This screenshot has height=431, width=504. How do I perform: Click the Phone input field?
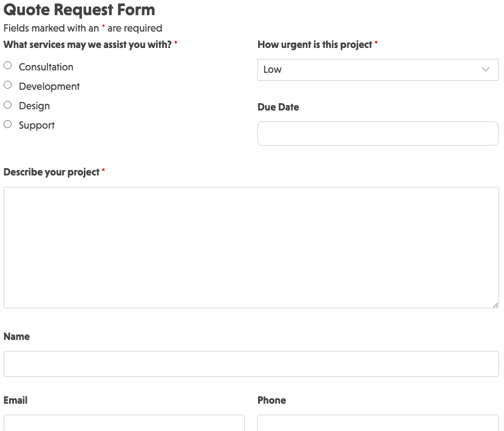point(377,423)
